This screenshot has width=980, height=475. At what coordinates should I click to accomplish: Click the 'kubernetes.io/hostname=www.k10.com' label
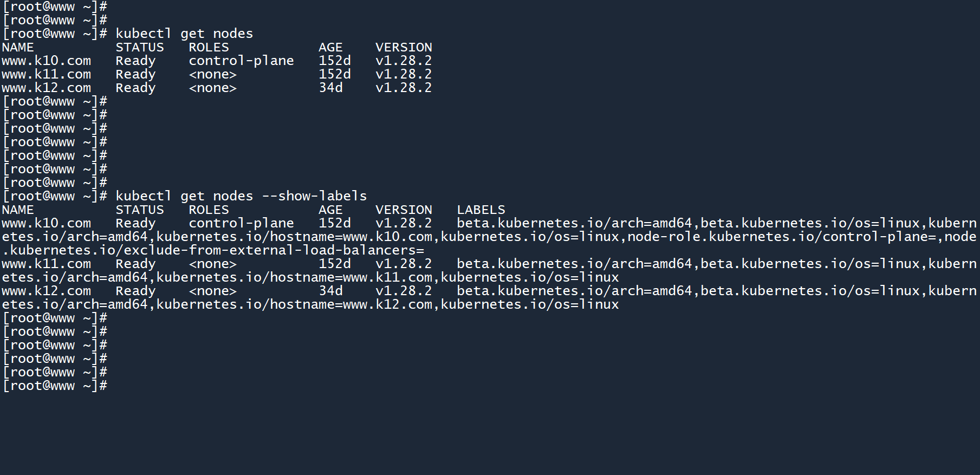[294, 237]
